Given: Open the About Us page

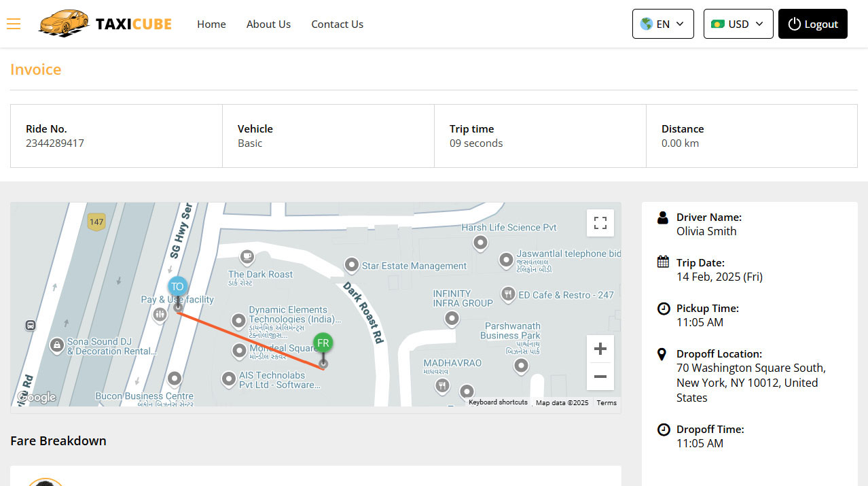Looking at the screenshot, I should [x=268, y=24].
